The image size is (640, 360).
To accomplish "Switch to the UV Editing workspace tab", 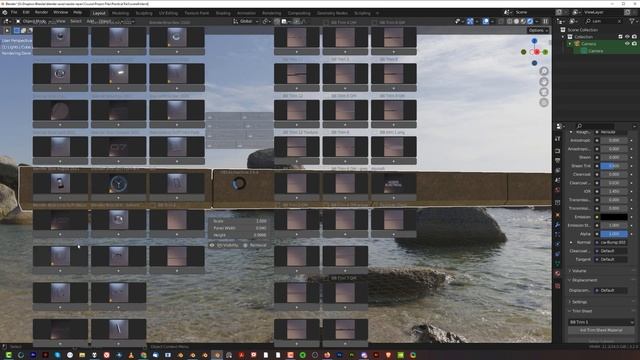I will point(168,13).
